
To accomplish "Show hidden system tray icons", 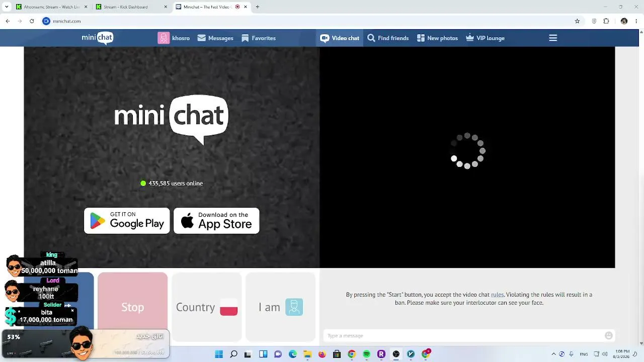I will pos(553,354).
